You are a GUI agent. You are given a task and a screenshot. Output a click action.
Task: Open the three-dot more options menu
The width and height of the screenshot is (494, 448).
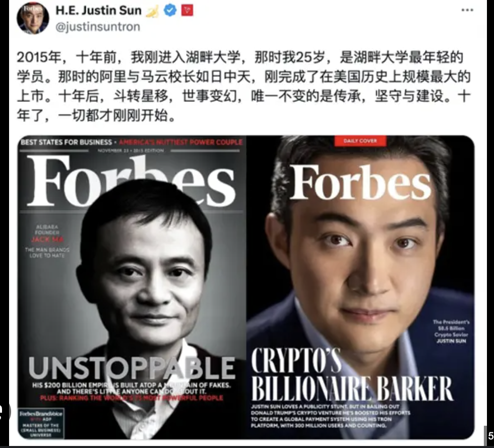pyautogui.click(x=467, y=10)
